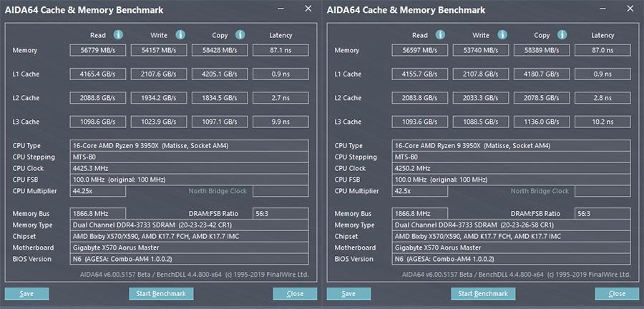Viewport: 644px width, 309px height.
Task: Click Write info icon in left window
Action: tap(180, 35)
